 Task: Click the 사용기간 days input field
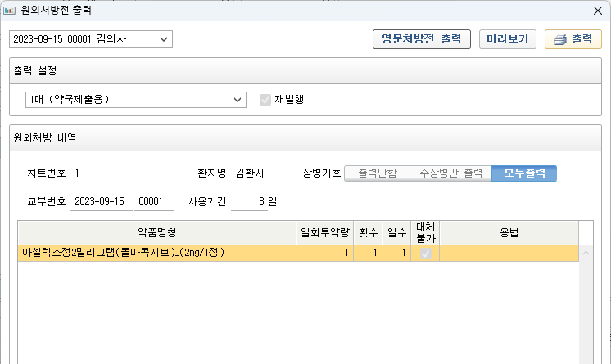pos(249,201)
